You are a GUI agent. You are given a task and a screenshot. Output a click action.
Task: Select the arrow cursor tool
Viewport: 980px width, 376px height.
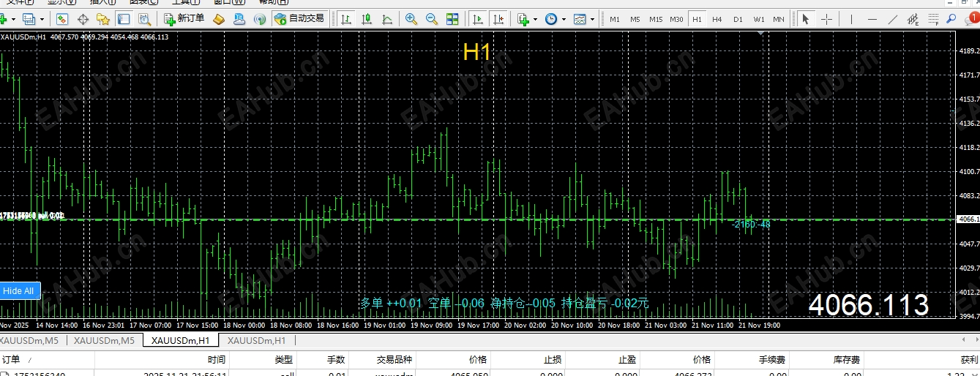806,18
